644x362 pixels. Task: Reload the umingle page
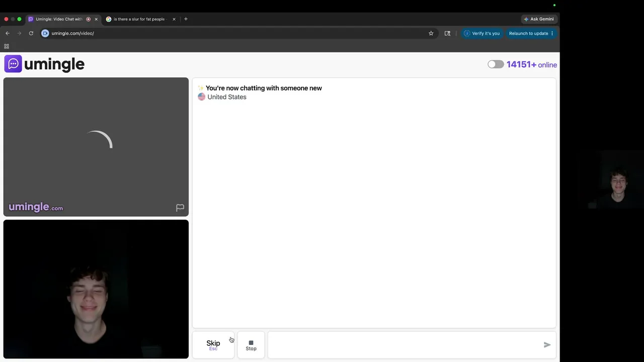coord(31,33)
